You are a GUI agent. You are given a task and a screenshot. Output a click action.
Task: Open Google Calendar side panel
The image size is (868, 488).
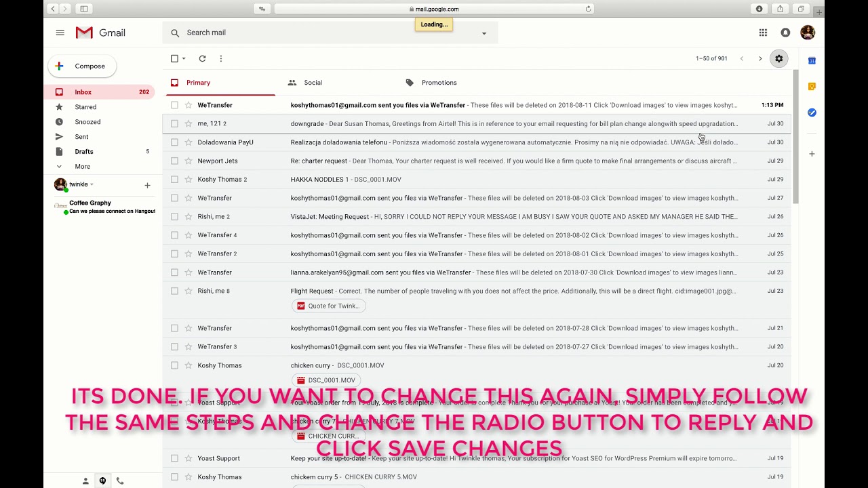pyautogui.click(x=812, y=61)
